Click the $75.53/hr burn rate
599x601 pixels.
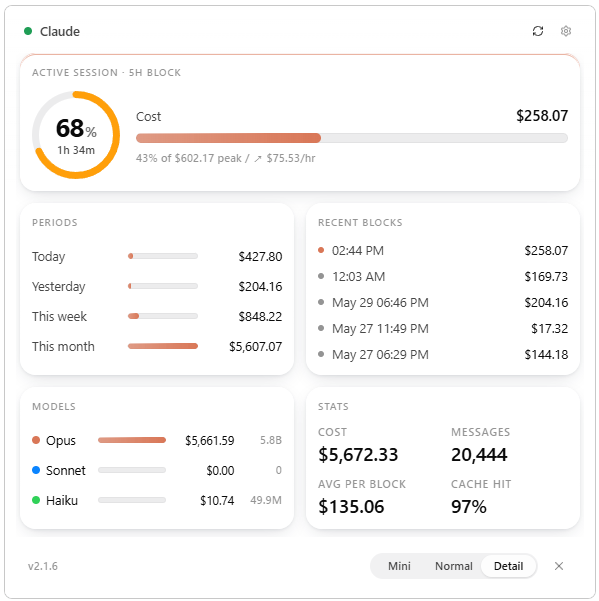tap(290, 158)
